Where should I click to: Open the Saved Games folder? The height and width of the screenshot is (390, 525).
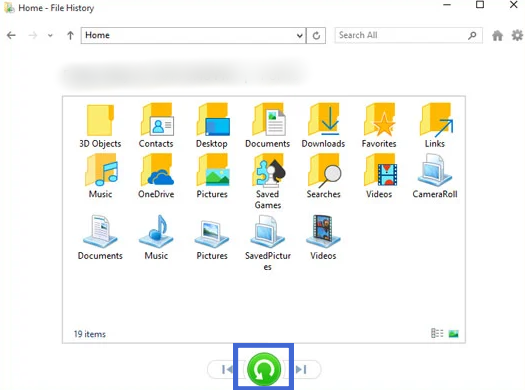(268, 181)
